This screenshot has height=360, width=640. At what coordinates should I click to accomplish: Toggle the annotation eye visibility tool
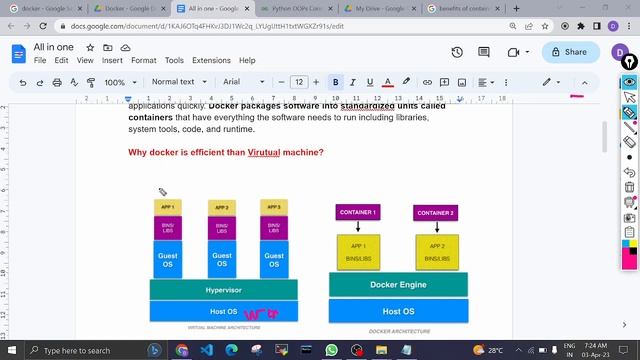pyautogui.click(x=629, y=82)
